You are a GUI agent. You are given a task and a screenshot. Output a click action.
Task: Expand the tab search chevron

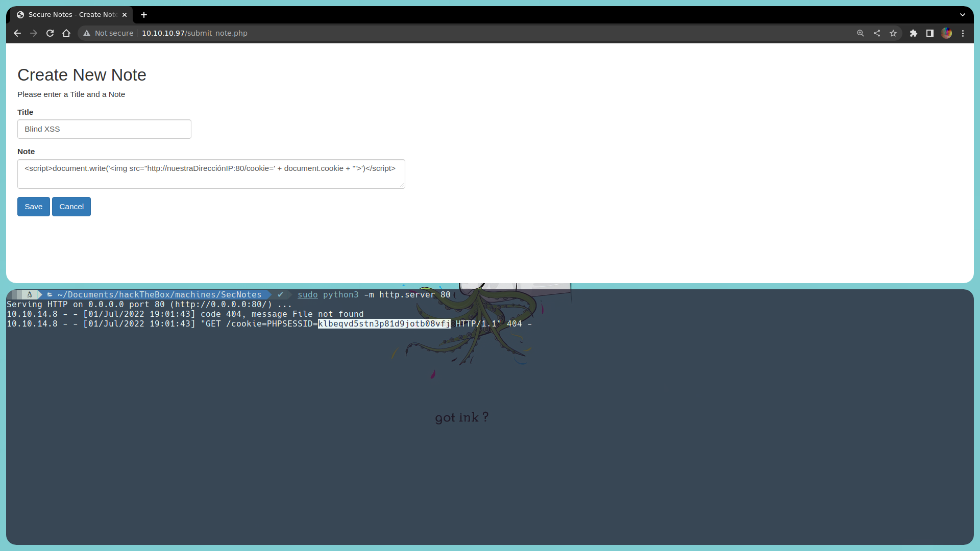[963, 15]
